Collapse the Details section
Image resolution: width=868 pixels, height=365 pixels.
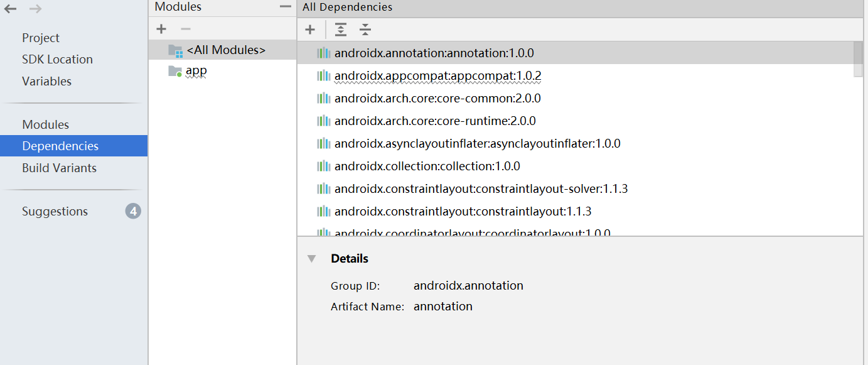pyautogui.click(x=311, y=259)
